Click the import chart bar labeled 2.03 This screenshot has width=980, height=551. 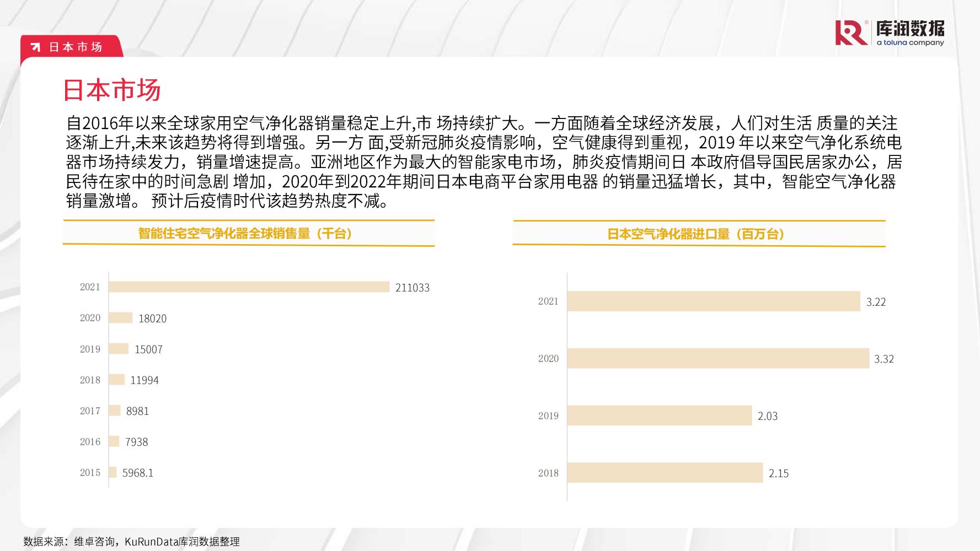point(660,415)
